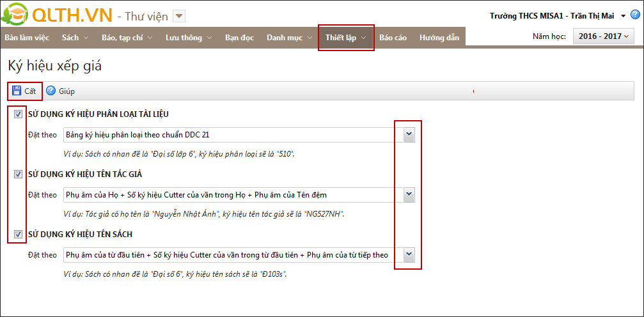Click the example text mentioning "NG527NH"
The height and width of the screenshot is (317, 644).
203,214
